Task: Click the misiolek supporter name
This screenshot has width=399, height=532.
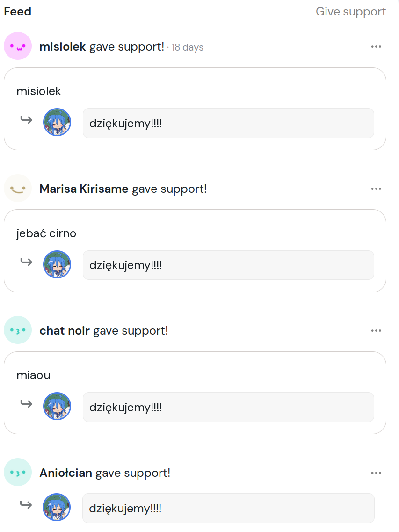Action: click(63, 47)
